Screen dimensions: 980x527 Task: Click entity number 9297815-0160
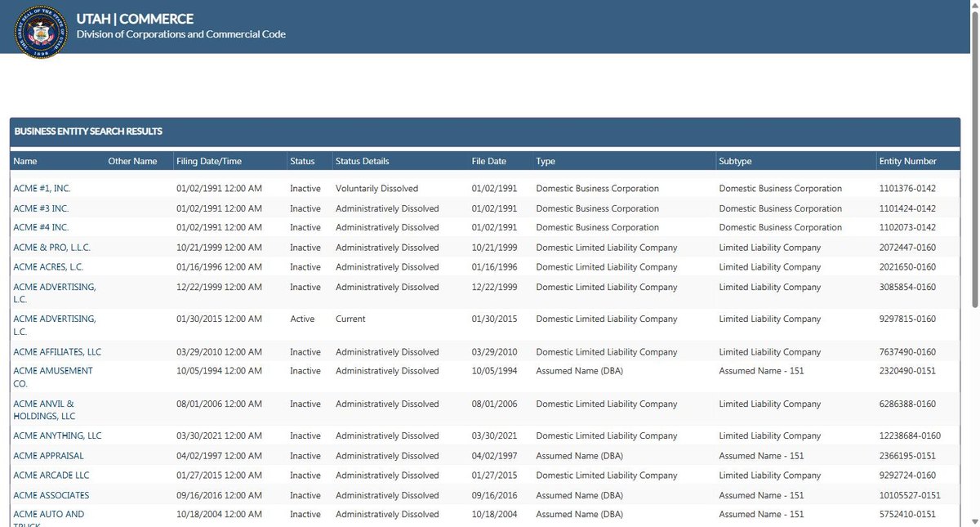point(907,319)
